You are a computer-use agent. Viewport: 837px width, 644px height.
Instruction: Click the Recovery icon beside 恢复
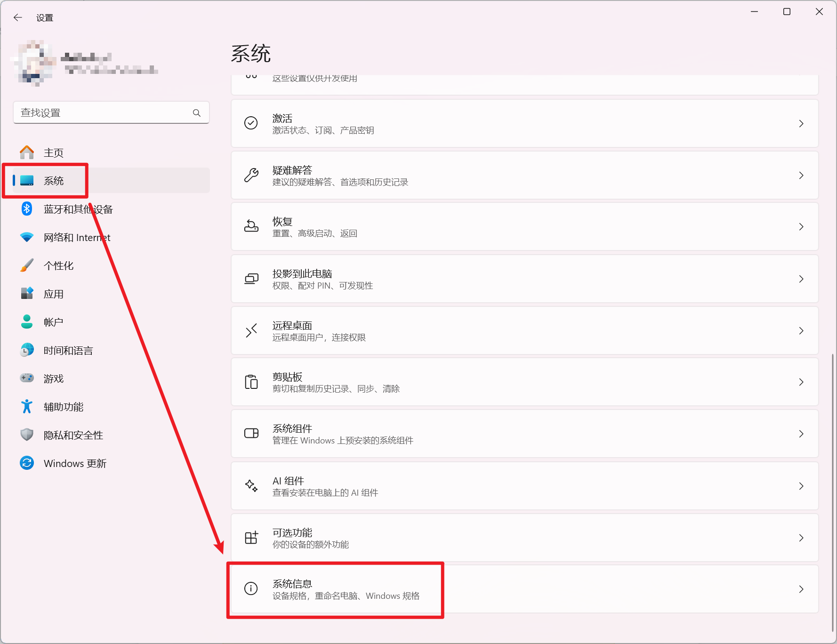pyautogui.click(x=251, y=226)
